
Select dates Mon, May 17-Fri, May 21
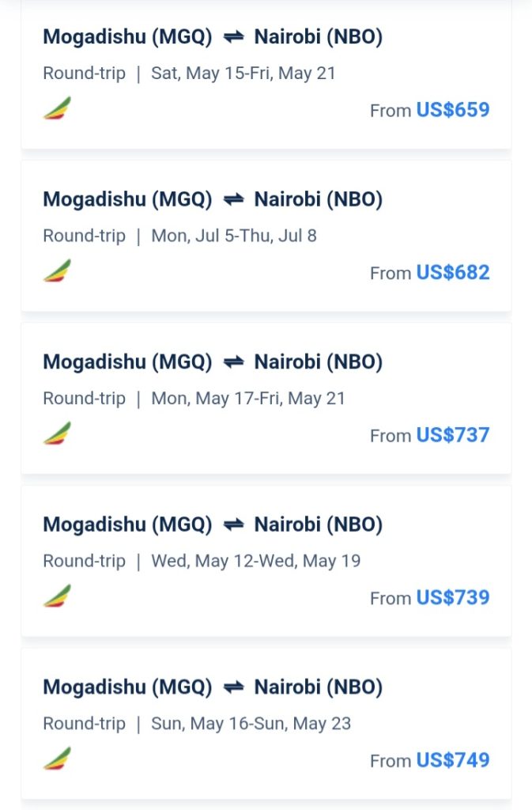(x=248, y=399)
